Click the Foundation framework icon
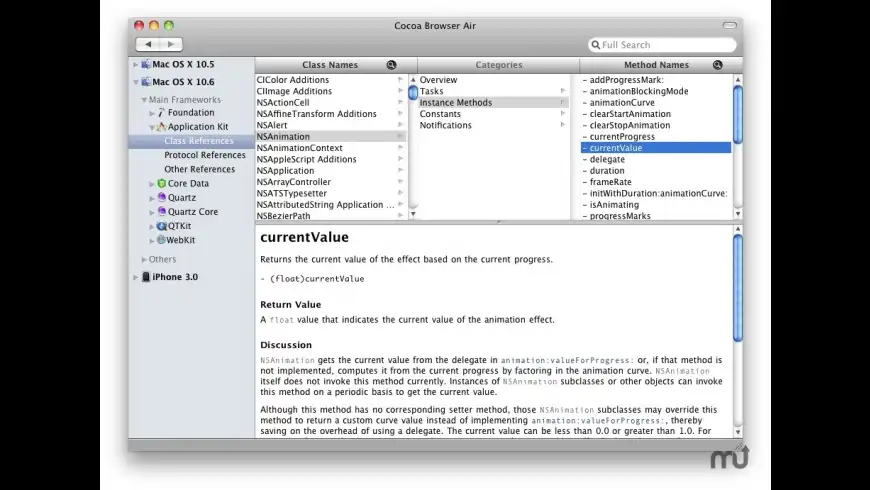This screenshot has width=870, height=490. point(161,113)
